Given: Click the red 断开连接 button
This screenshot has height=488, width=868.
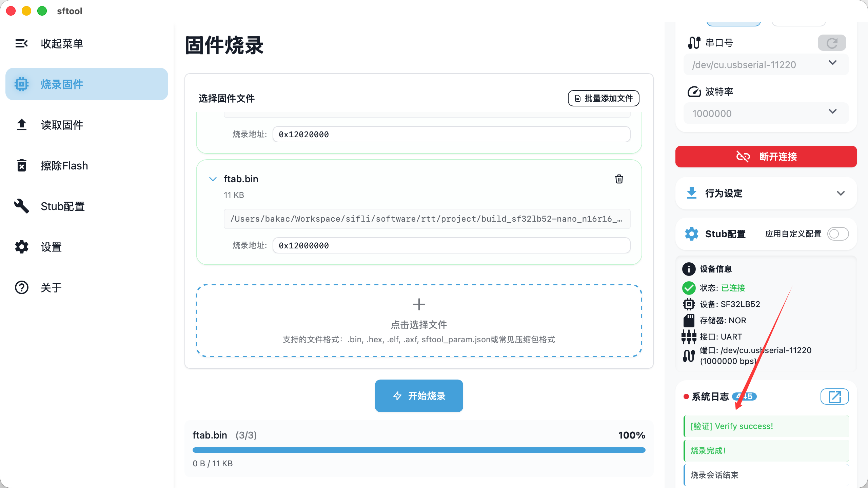Looking at the screenshot, I should 766,157.
